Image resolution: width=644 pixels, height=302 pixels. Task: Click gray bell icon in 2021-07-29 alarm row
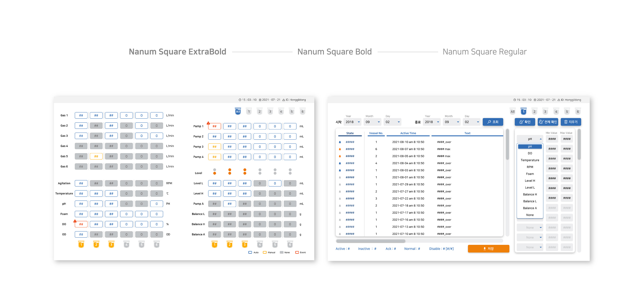(340, 184)
